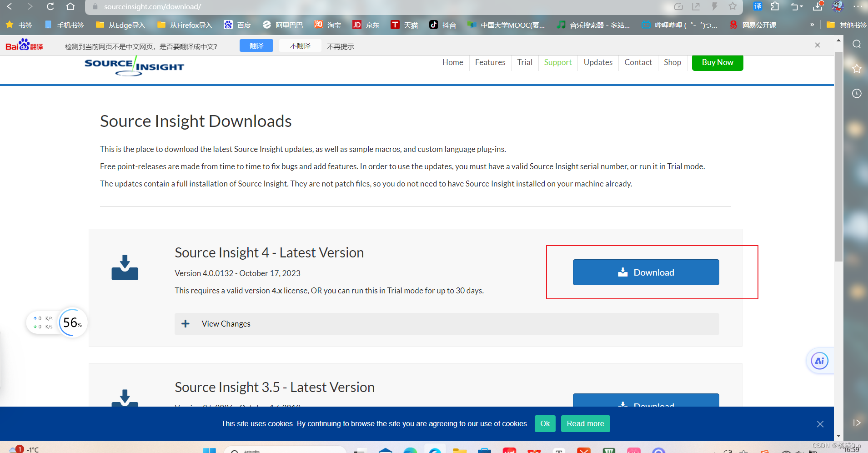Expand View Changes for Source Insight 4
This screenshot has height=453, width=868.
(x=447, y=324)
